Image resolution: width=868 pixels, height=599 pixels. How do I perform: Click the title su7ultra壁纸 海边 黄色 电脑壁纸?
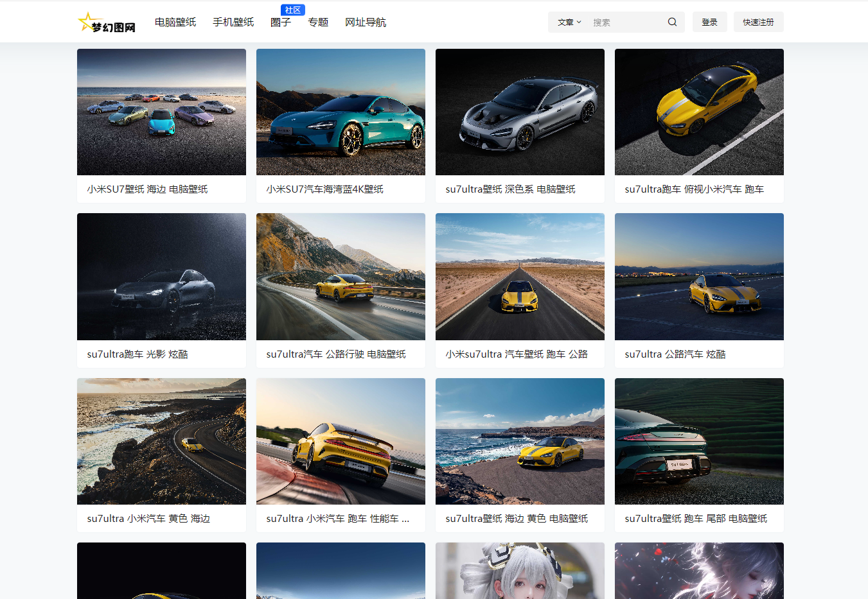point(517,519)
